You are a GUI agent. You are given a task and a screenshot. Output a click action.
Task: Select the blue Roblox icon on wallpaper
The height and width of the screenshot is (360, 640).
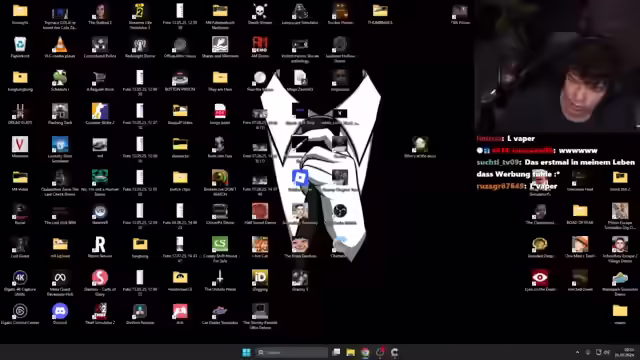coord(300,178)
